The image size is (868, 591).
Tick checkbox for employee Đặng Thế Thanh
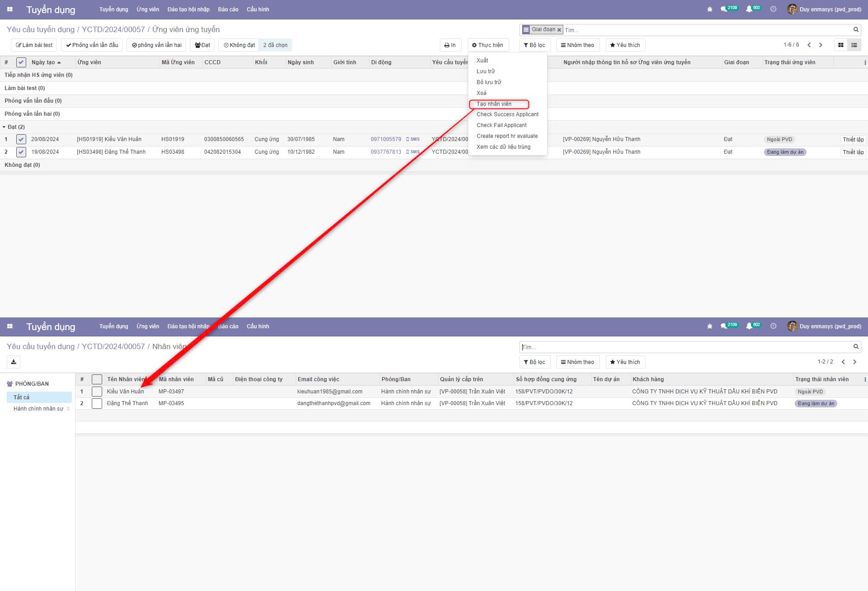pos(97,403)
